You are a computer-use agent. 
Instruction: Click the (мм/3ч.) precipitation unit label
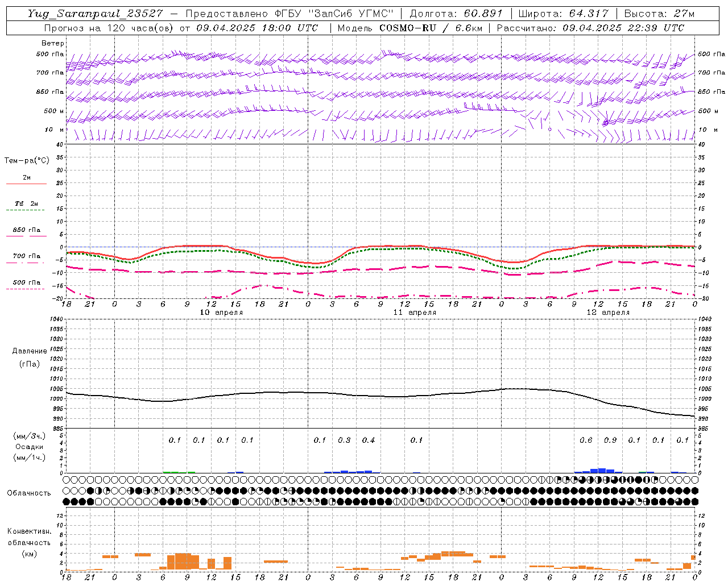click(30, 436)
